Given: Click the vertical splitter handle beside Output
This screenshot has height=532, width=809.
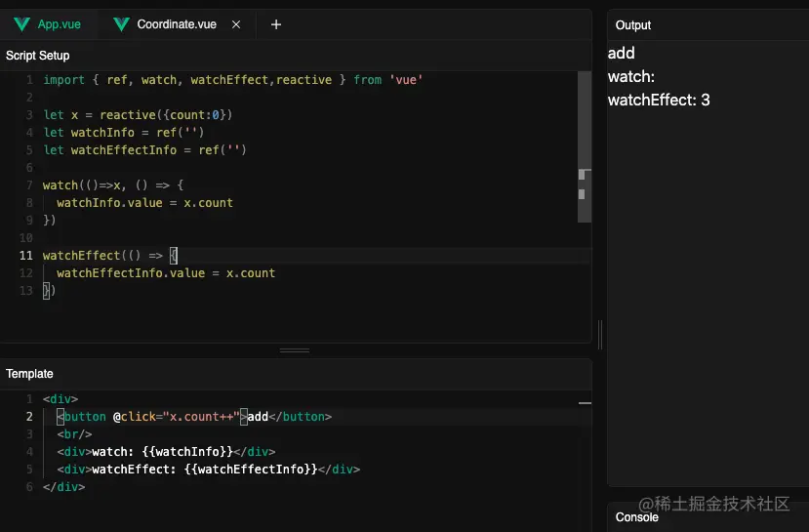Looking at the screenshot, I should 599,335.
